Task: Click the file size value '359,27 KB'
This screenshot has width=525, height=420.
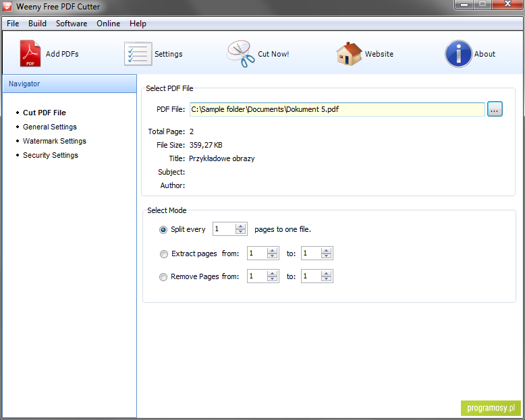Action: (206, 145)
